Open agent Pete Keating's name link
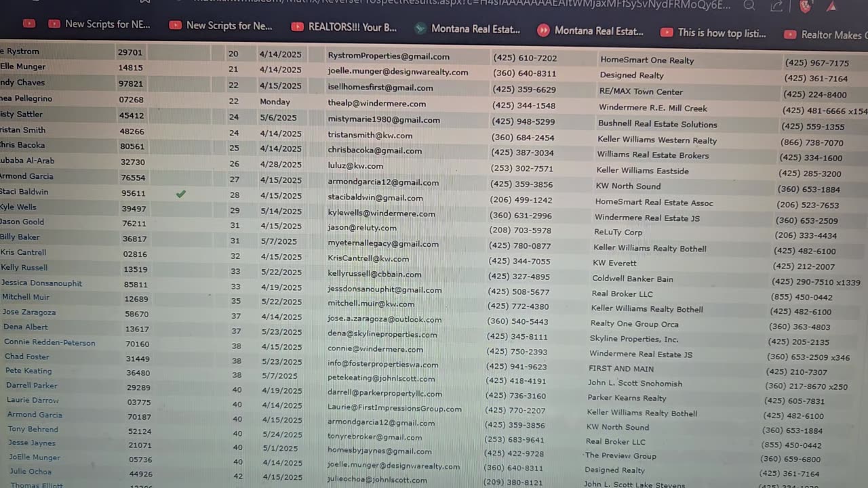Image resolution: width=868 pixels, height=488 pixels. click(28, 371)
